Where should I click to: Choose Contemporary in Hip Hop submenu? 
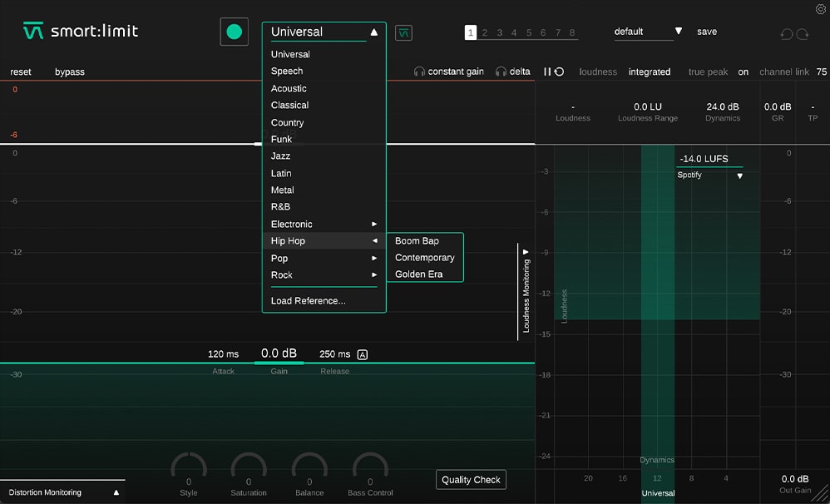click(424, 258)
